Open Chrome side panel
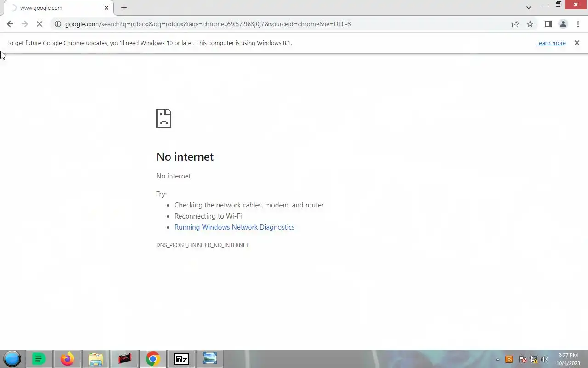 click(548, 24)
